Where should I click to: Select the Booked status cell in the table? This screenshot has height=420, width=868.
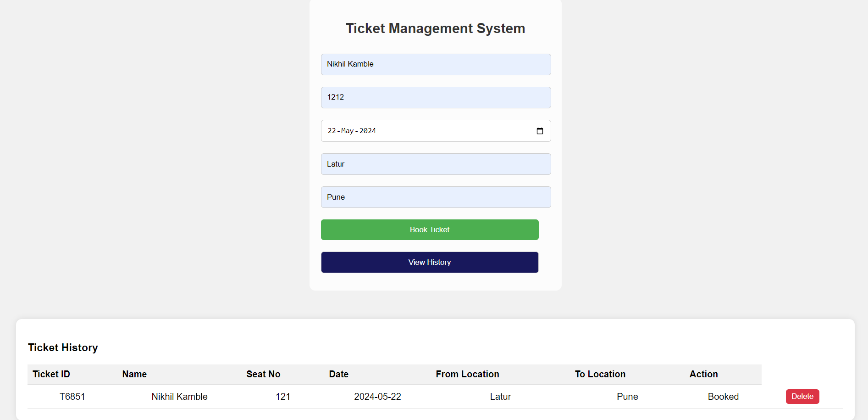[723, 397]
